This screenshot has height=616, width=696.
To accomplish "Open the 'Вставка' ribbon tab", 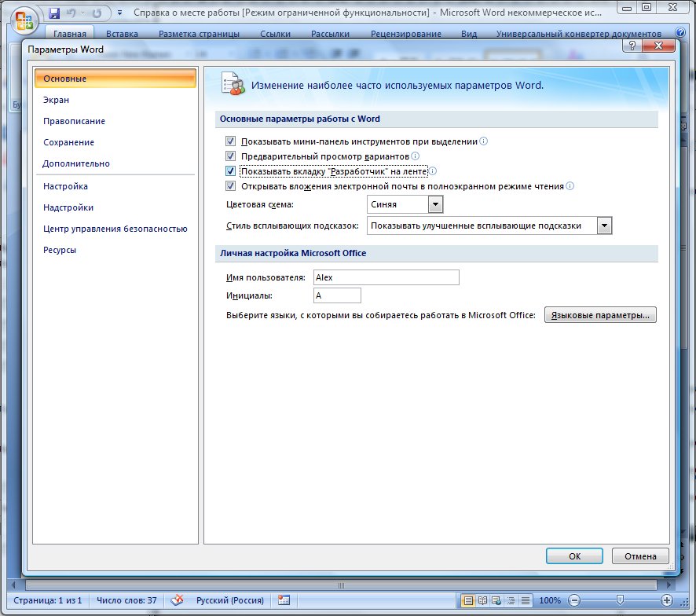I will (x=122, y=34).
